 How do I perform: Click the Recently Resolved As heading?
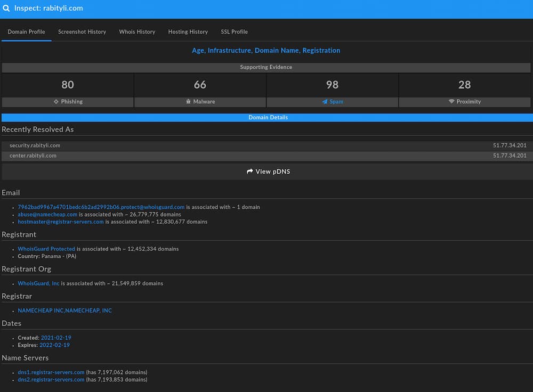point(38,130)
